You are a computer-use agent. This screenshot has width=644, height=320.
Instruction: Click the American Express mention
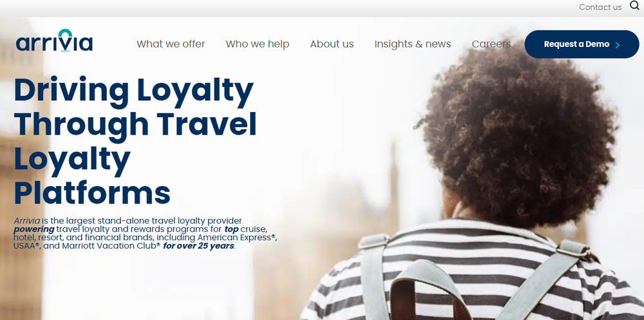click(236, 238)
